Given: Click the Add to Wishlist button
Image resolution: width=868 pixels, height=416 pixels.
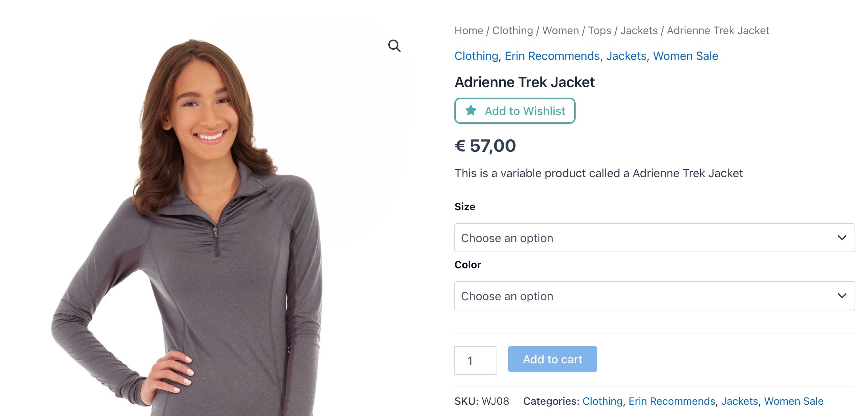Looking at the screenshot, I should pos(514,111).
